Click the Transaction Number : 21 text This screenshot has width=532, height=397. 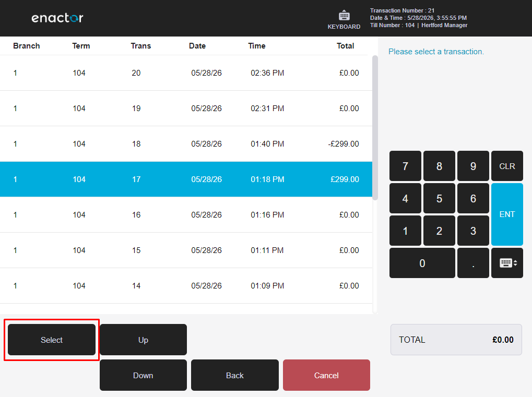click(402, 10)
